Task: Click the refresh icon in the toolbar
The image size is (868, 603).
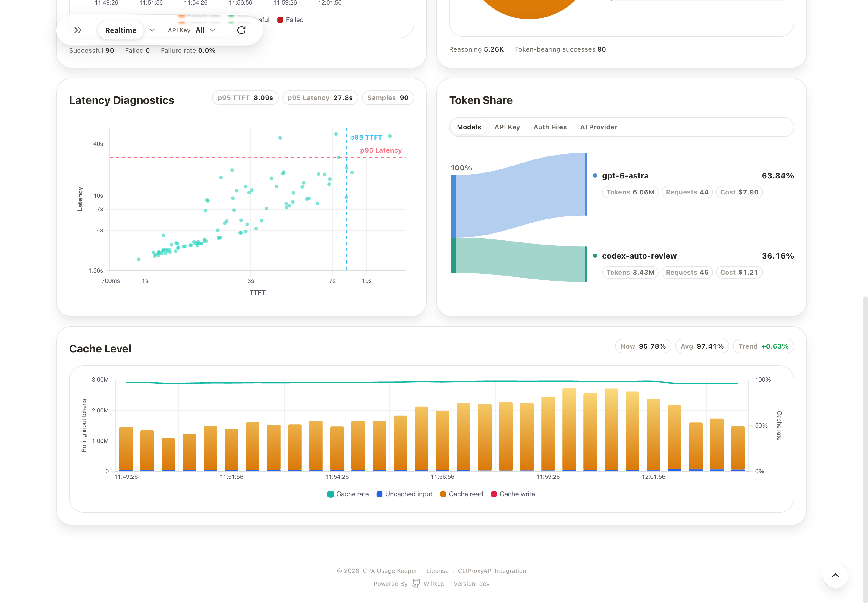Action: pos(241,30)
